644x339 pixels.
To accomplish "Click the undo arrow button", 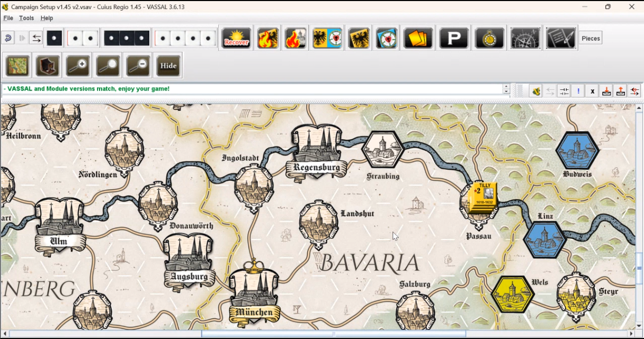I will [x=8, y=39].
